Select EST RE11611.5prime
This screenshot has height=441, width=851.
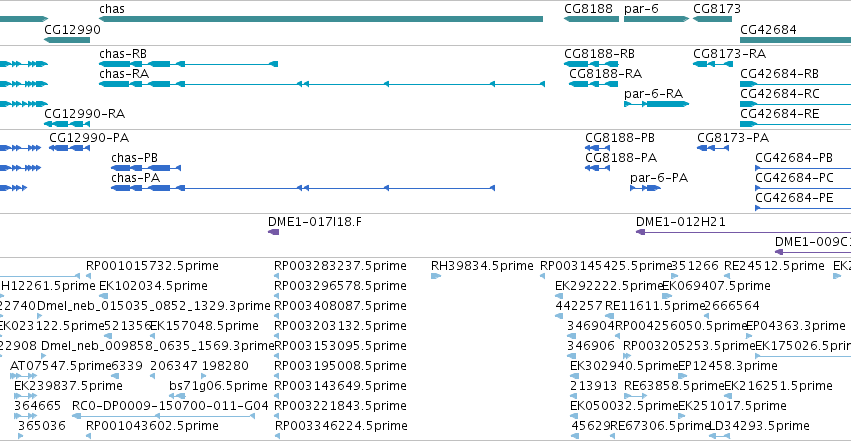(655, 306)
